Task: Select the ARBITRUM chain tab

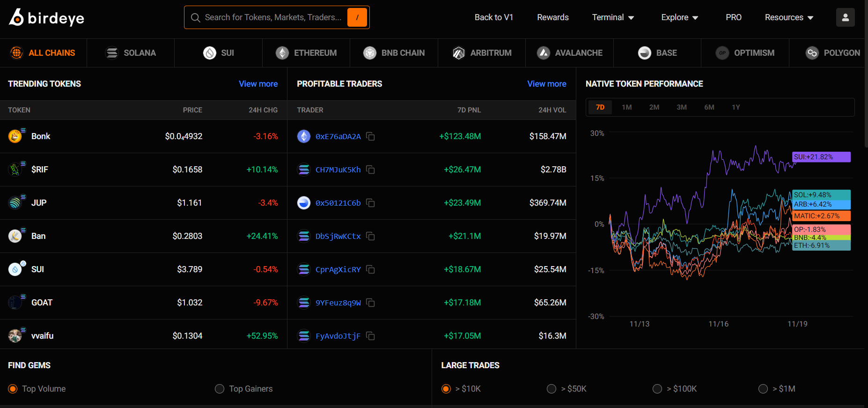Action: tap(482, 53)
